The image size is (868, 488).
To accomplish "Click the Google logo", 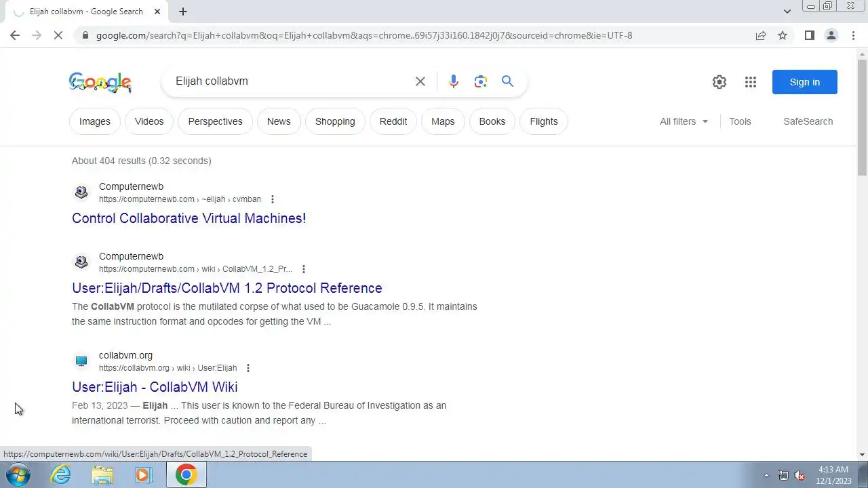I will 100,82.
